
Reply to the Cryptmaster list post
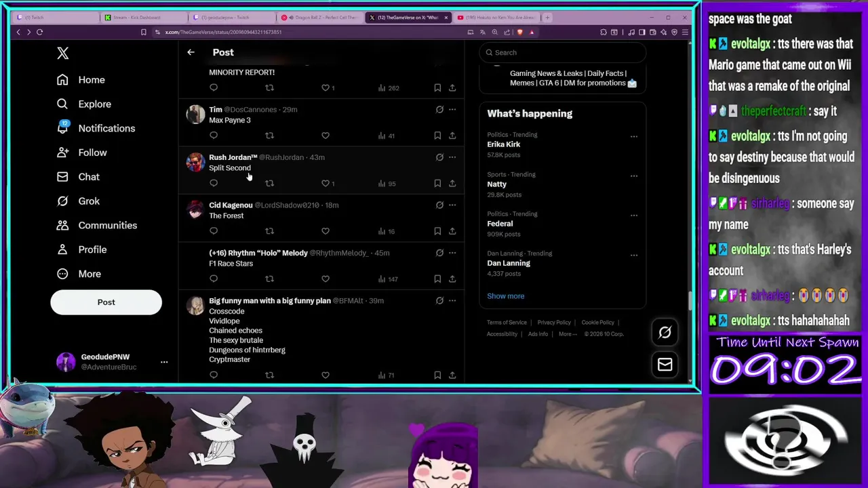214,375
